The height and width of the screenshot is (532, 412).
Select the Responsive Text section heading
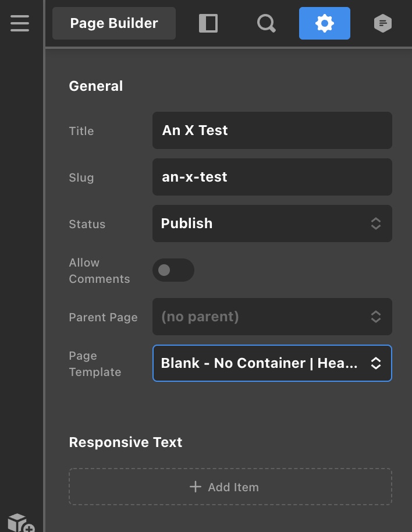pyautogui.click(x=126, y=442)
